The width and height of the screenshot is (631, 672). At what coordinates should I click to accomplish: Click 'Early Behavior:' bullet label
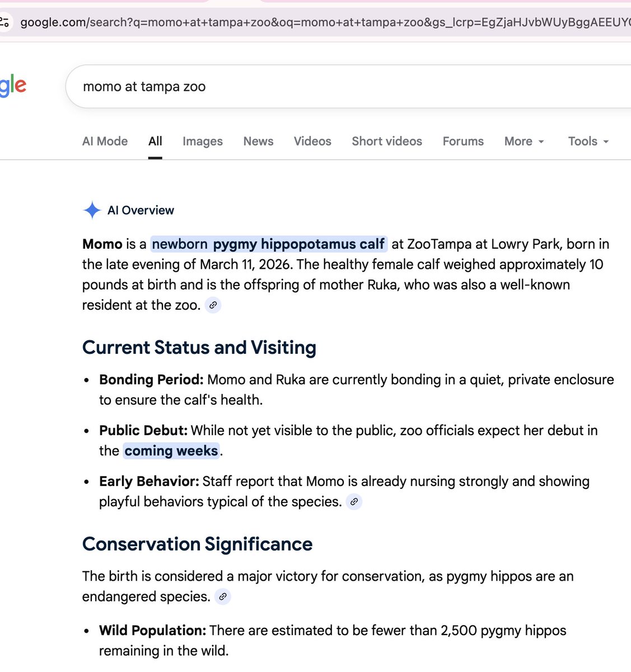tap(149, 482)
